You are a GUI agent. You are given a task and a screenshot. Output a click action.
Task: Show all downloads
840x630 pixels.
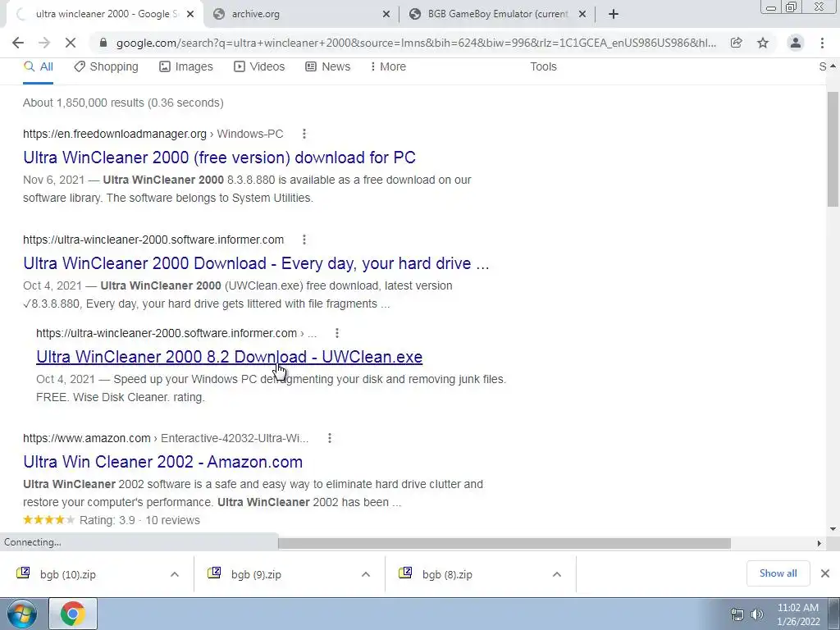coord(778,573)
